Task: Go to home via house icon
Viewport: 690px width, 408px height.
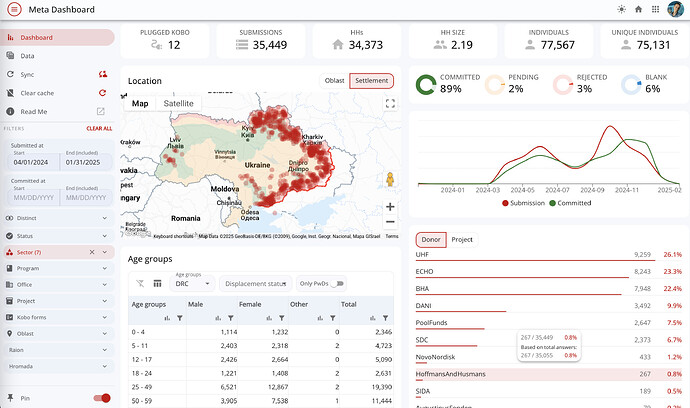Action: tap(639, 9)
